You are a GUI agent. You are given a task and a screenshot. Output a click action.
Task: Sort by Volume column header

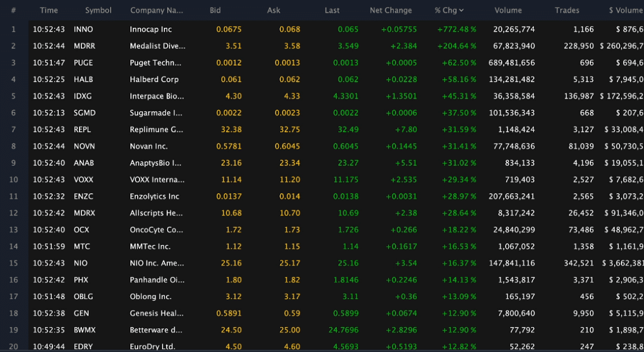(508, 10)
